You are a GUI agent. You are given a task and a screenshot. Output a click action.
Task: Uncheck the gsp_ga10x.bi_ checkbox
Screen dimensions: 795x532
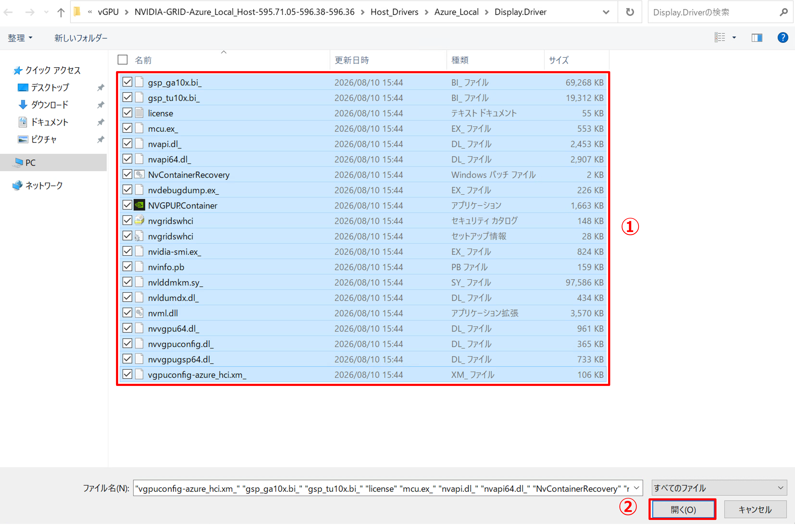pos(127,82)
